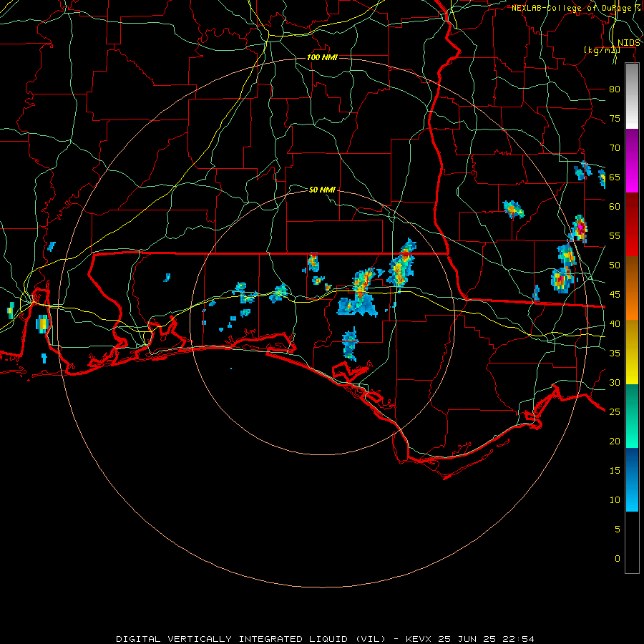644x644 pixels.
Task: Click the scale value 50
Action: click(x=615, y=265)
